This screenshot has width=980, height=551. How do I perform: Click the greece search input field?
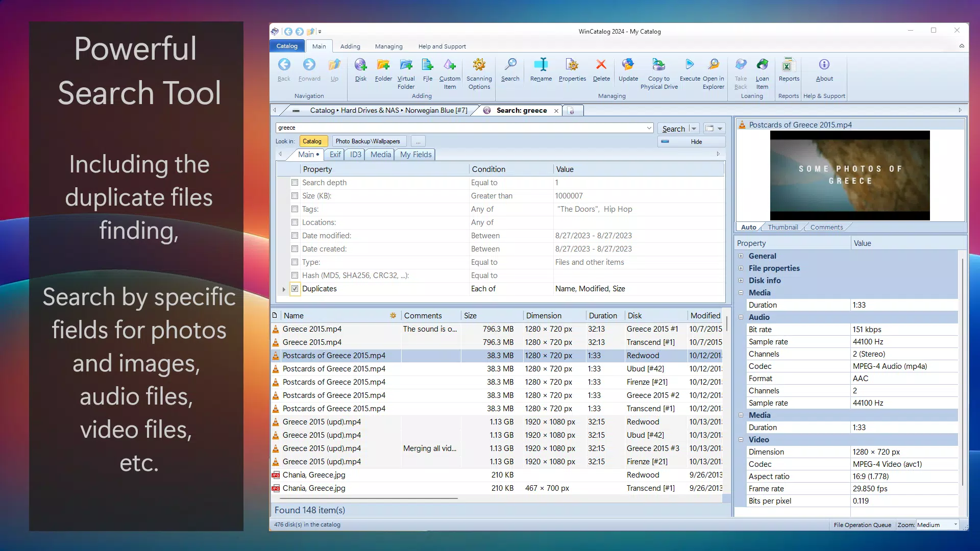460,128
